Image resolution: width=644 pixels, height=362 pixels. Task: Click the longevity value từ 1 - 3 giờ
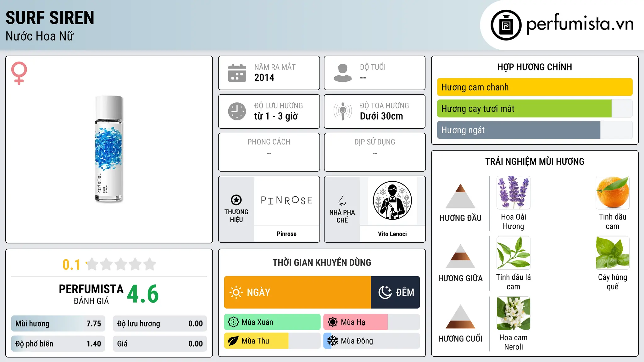pos(276,116)
